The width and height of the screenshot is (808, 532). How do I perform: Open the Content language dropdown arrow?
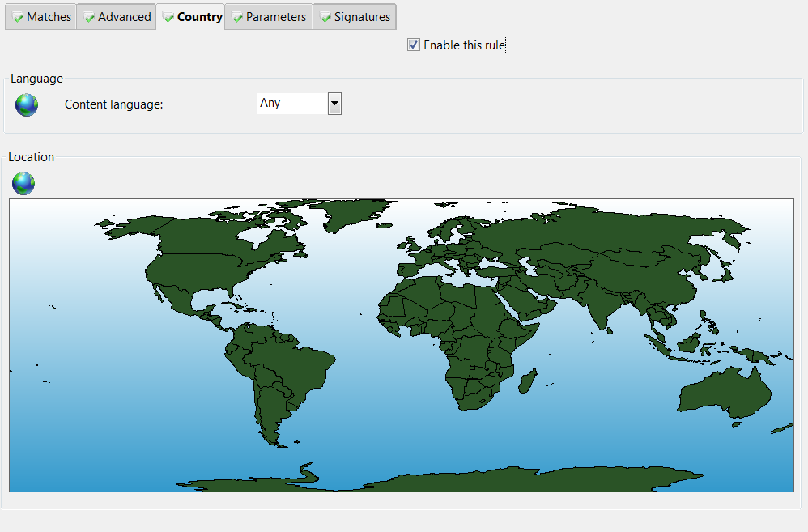tap(334, 104)
